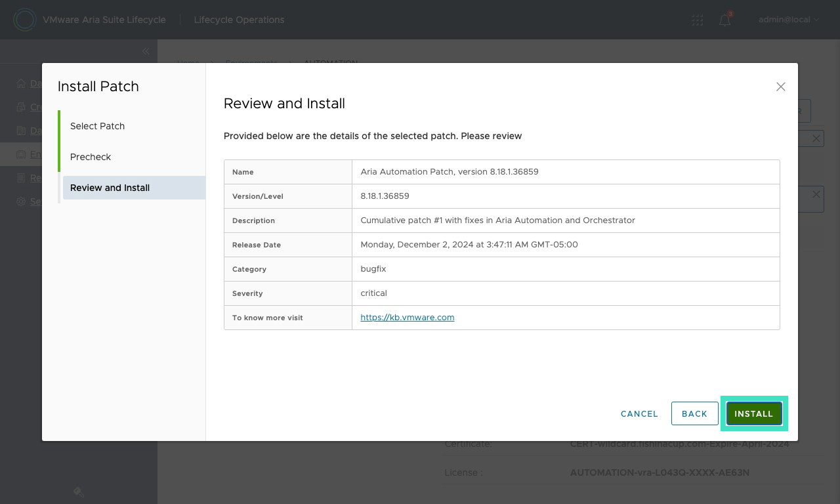Select the Review and Install step
840x504 pixels.
pyautogui.click(x=134, y=188)
